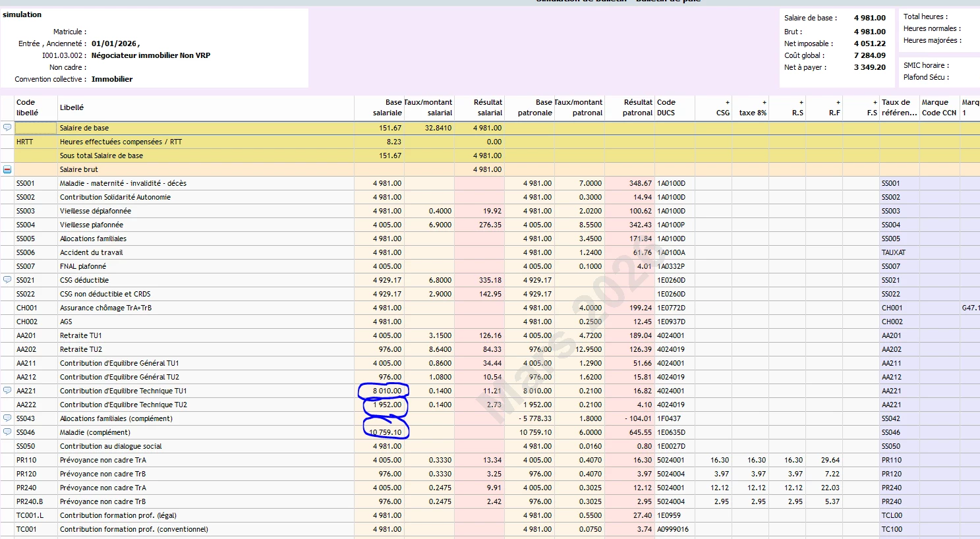
Task: Select the Marque Code CCN column header
Action: click(x=939, y=107)
